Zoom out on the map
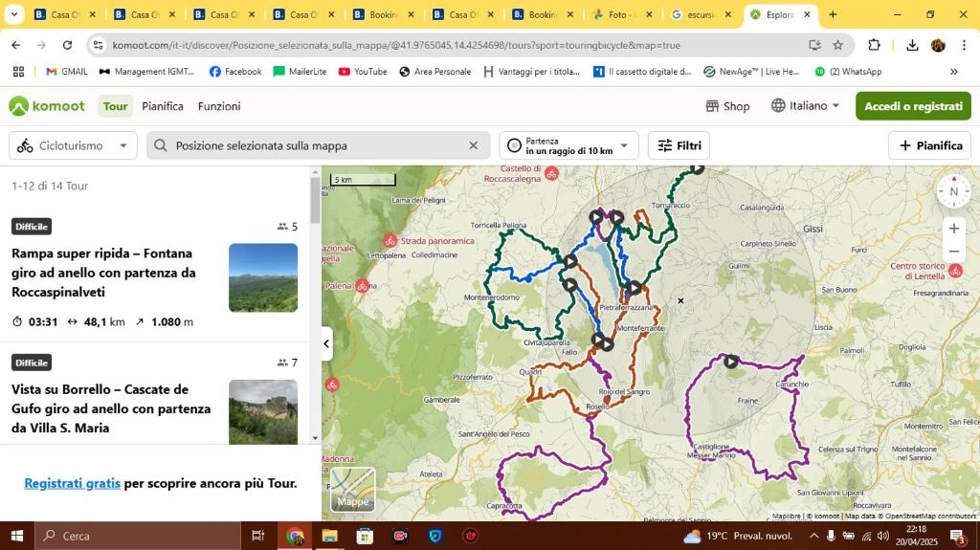The width and height of the screenshot is (980, 550). 953,252
